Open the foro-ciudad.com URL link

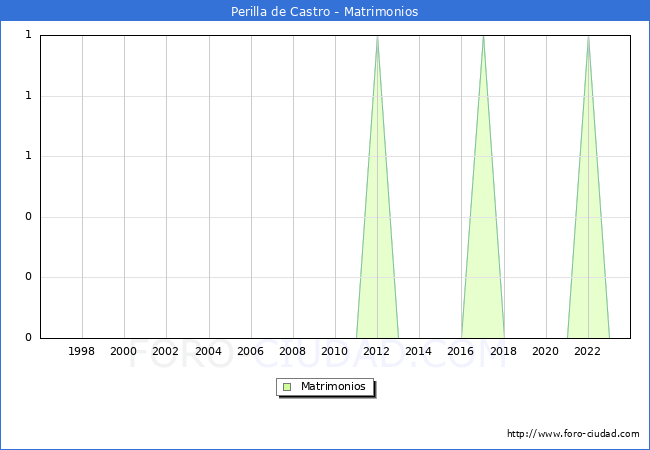tap(573, 434)
